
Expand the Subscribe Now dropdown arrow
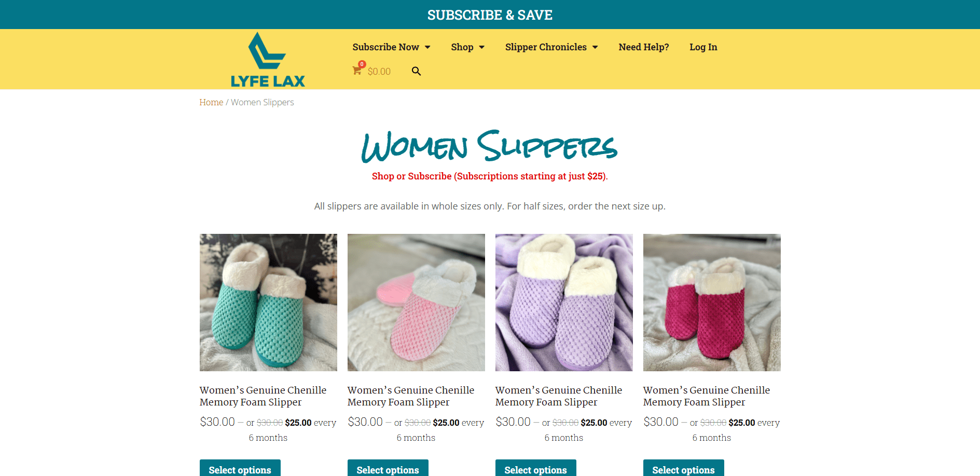coord(427,47)
